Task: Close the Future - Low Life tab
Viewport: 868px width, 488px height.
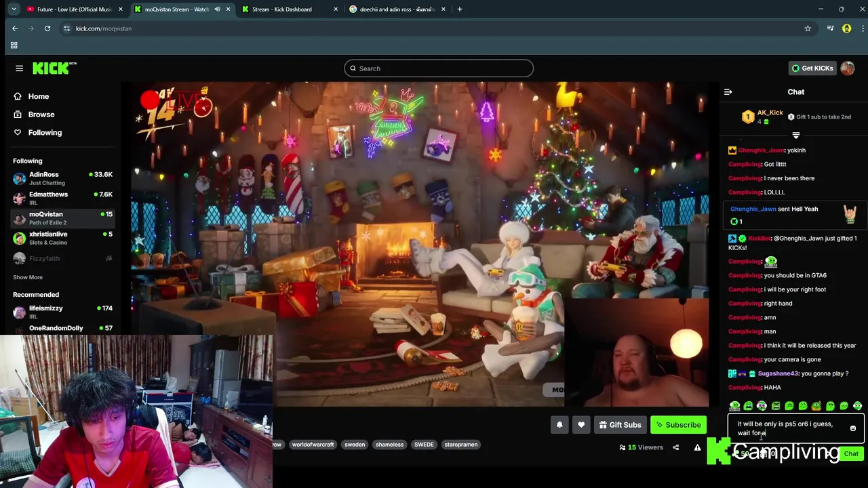Action: pyautogui.click(x=121, y=9)
